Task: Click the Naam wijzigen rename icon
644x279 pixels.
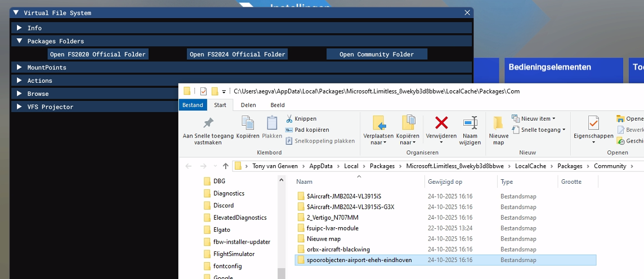Action: [470, 123]
